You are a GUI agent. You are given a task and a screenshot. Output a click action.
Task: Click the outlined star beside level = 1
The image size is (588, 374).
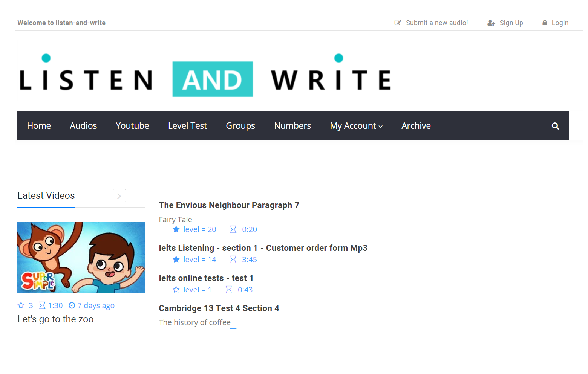coord(176,290)
